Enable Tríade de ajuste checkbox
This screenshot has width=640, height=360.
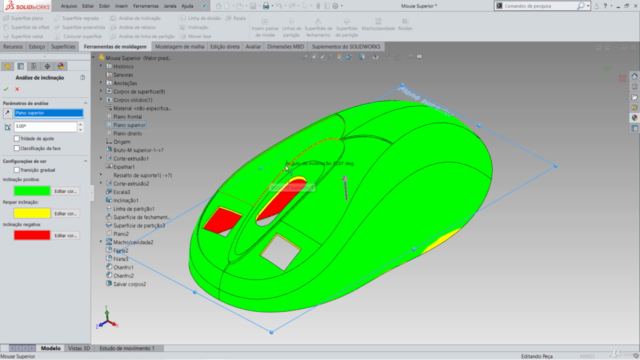pos(17,139)
